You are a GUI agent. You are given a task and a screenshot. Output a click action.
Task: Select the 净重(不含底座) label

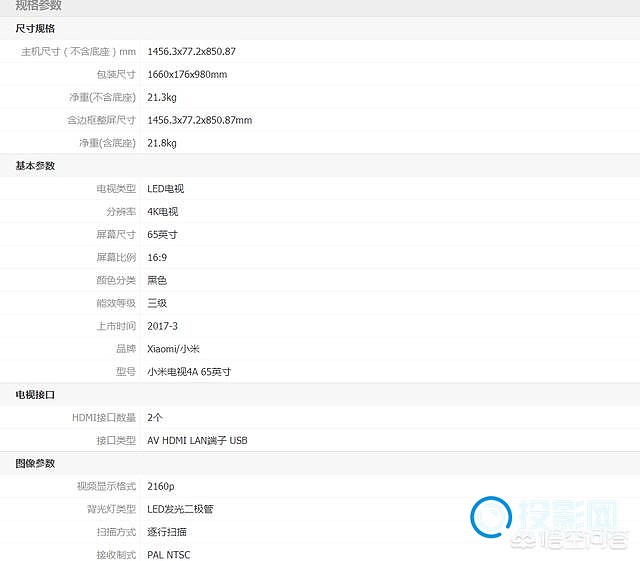tap(102, 97)
